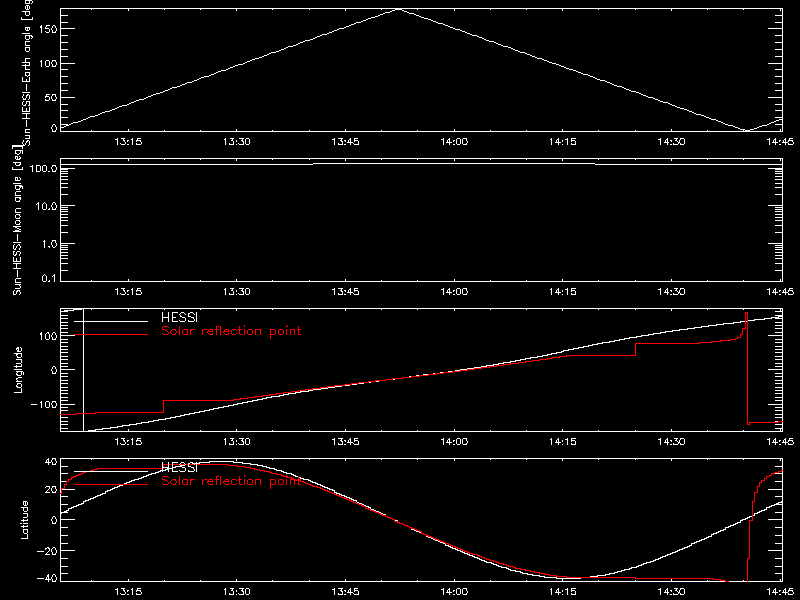The height and width of the screenshot is (600, 800).
Task: Click the 100 tick label on Earth angle axis
Action: (x=48, y=63)
